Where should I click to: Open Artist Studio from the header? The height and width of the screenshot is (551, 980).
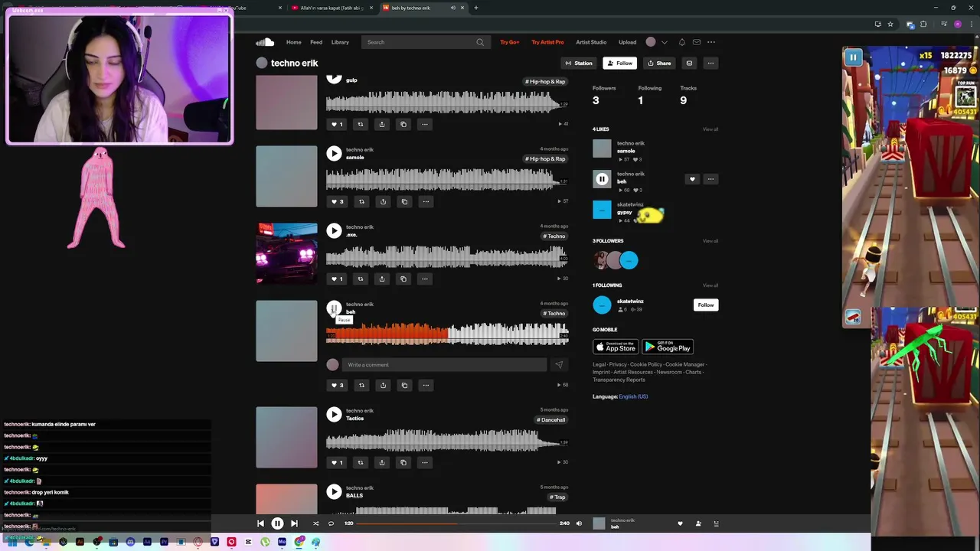pyautogui.click(x=591, y=42)
